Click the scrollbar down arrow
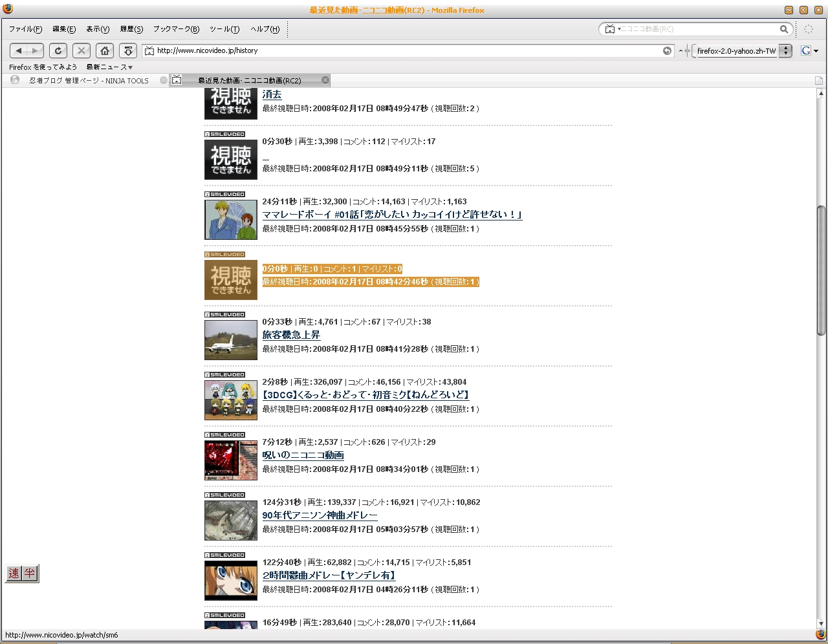Screen dimensions: 828x644 821,624
